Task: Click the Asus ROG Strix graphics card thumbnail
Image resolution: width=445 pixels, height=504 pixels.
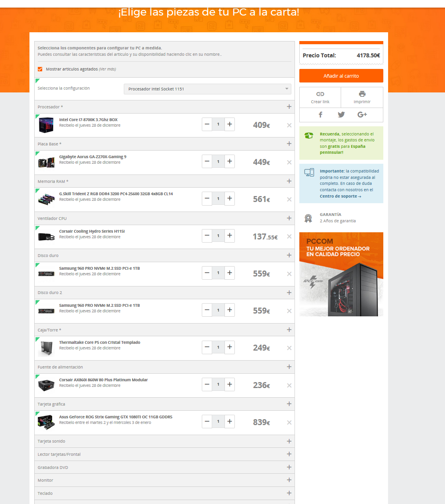Action: coord(46,422)
